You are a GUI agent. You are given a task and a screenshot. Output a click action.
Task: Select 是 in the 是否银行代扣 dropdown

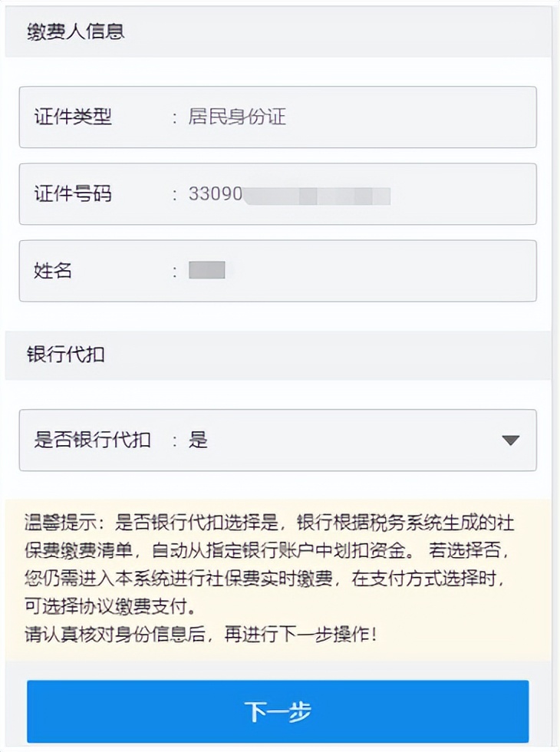196,440
